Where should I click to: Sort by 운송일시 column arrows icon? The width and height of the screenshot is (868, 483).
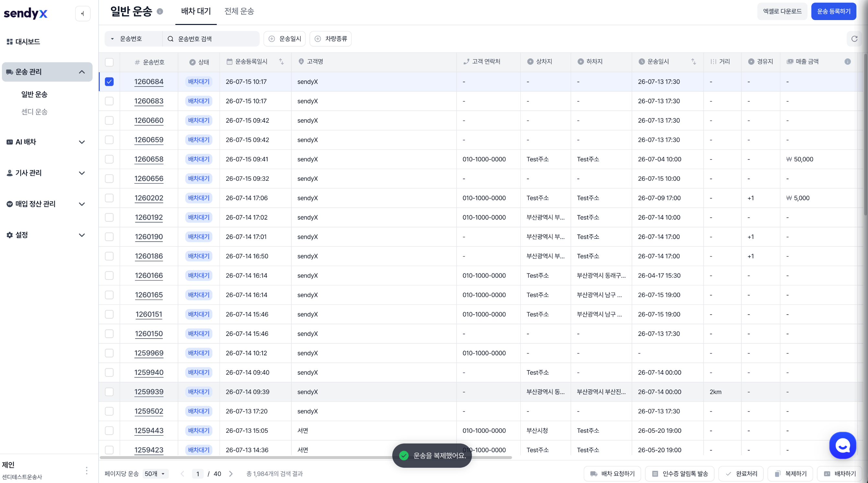693,61
